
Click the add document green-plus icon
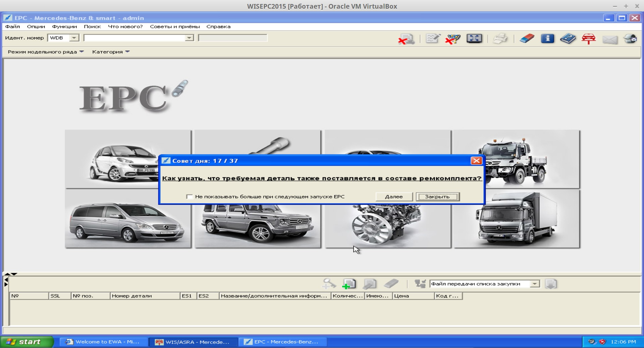[x=349, y=284]
